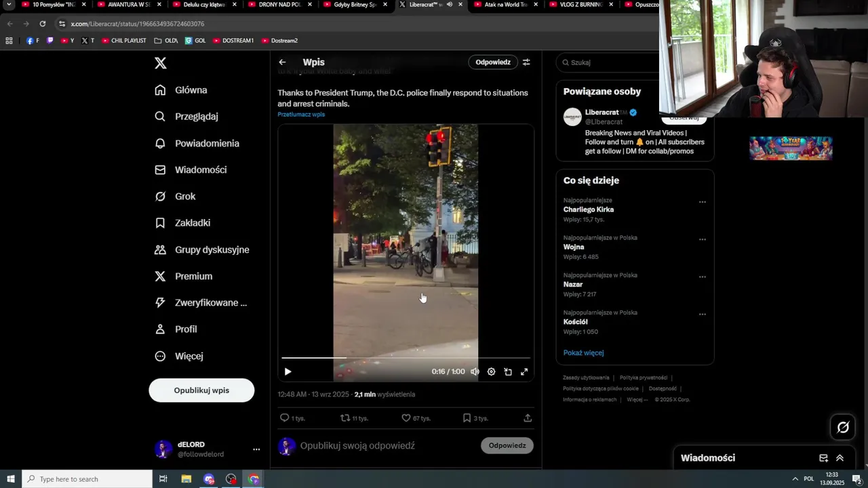Open Polityka prywatności link
868x488 pixels.
(x=644, y=378)
